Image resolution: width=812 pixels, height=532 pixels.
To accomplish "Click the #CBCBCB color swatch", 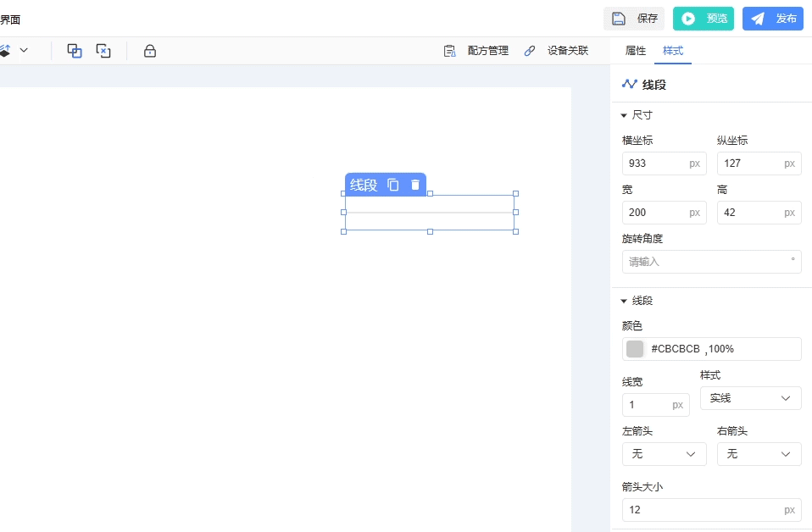I will [635, 349].
